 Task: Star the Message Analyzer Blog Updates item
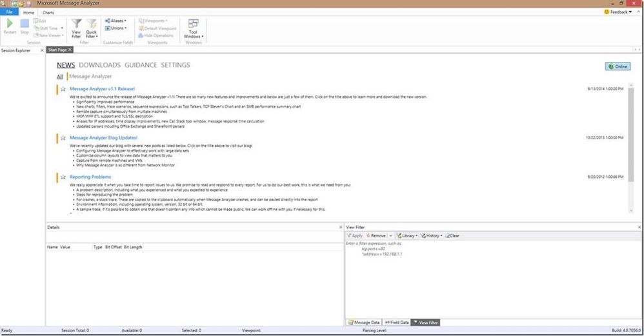(x=63, y=138)
